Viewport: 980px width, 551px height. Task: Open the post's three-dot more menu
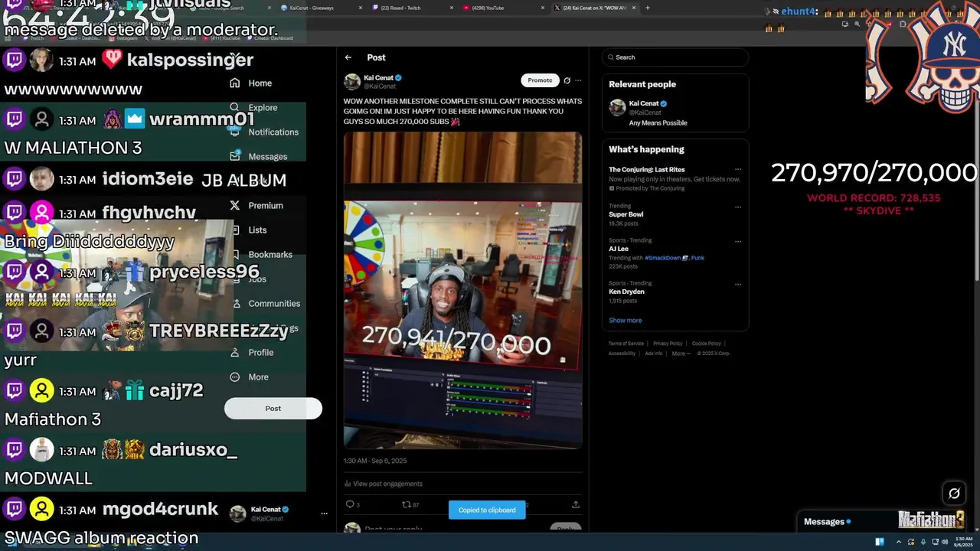578,80
